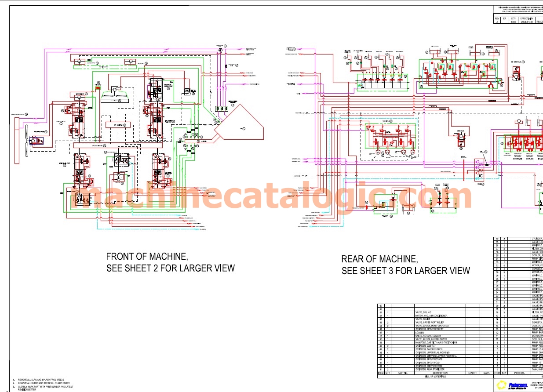Click 'VALVE, CROSS PORT RELIEF' description
The height and width of the screenshot is (392, 543).
430,323
